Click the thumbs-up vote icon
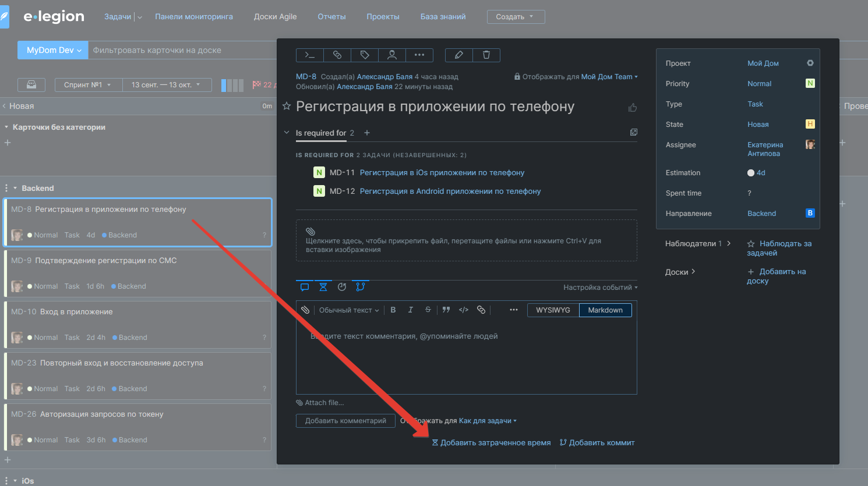Viewport: 868px width, 486px height. (x=633, y=108)
